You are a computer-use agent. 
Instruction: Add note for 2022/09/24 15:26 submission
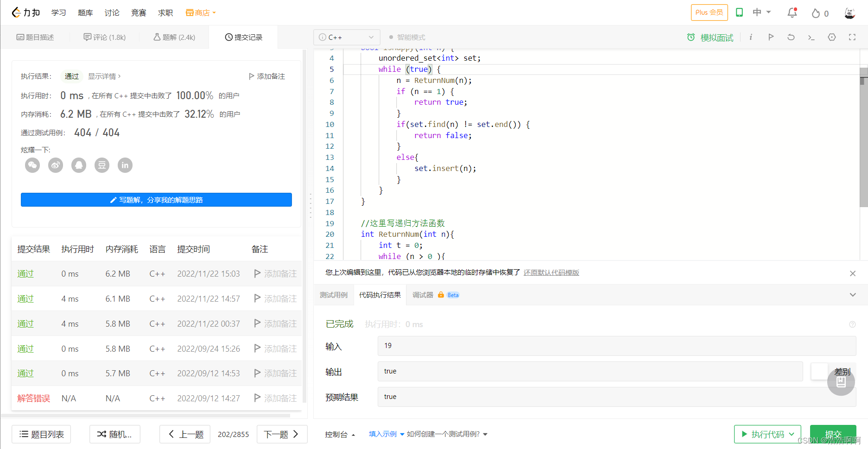click(275, 349)
